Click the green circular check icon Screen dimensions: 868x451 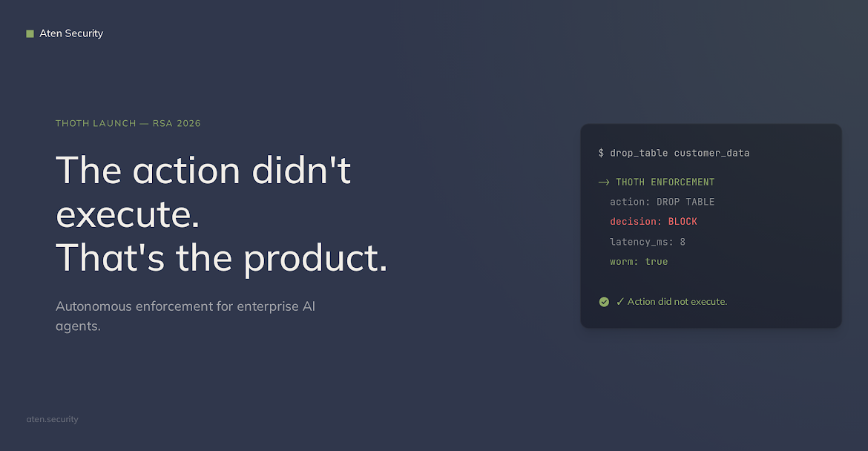[604, 302]
